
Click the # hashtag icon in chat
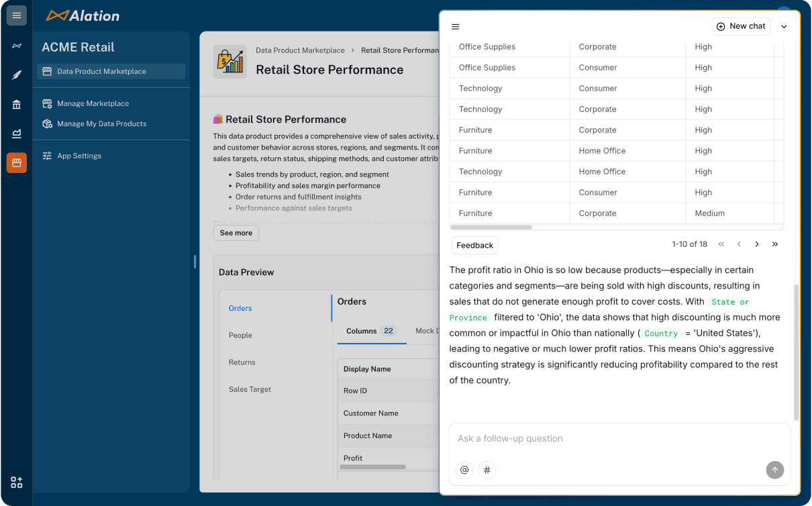pos(487,470)
